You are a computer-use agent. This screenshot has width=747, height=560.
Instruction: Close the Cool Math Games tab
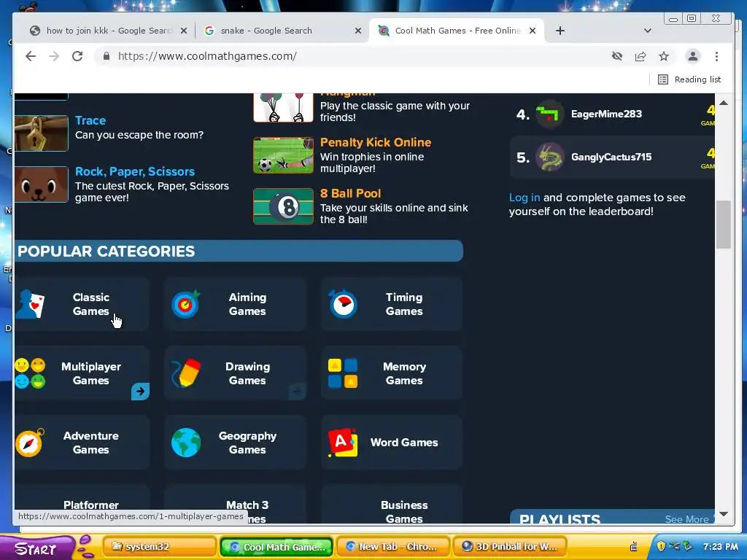533,31
